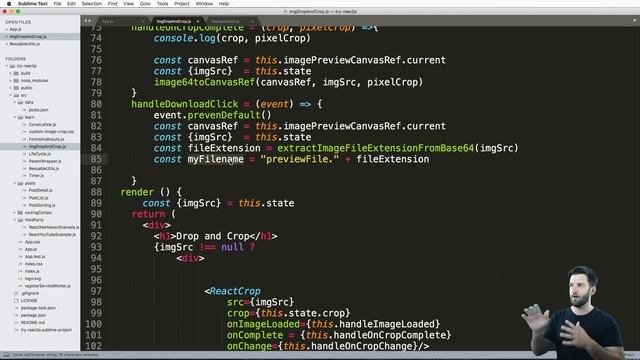Open registerServiceWorker.js file
The height and width of the screenshot is (360, 640).
tap(47, 286)
